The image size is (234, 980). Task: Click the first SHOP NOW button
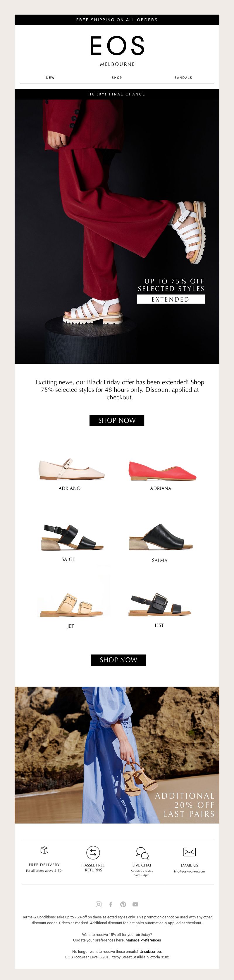tap(117, 420)
